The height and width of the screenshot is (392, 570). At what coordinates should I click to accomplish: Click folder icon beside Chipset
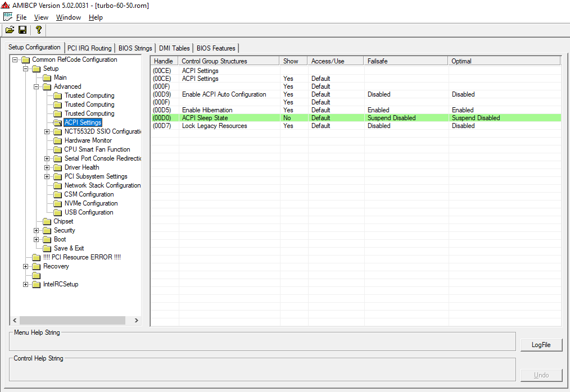coord(47,222)
